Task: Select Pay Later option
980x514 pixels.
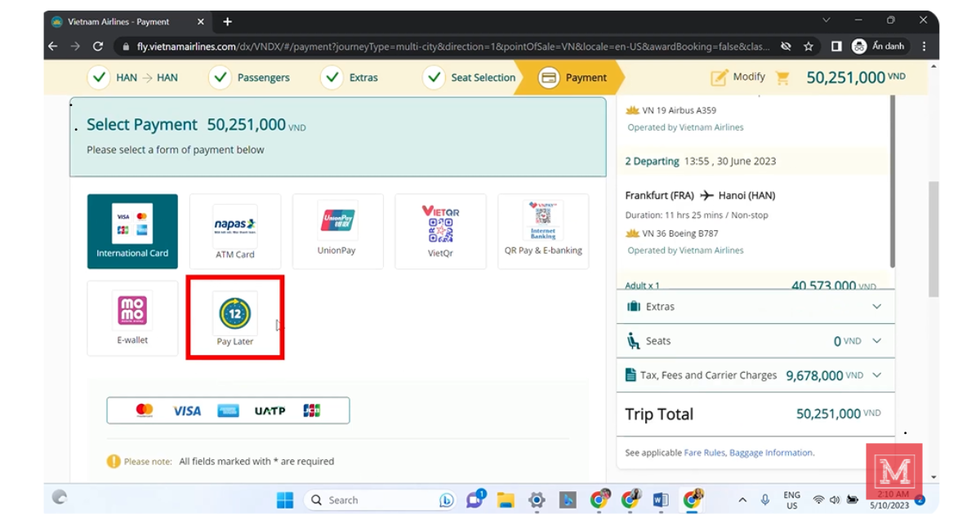Action: [235, 318]
